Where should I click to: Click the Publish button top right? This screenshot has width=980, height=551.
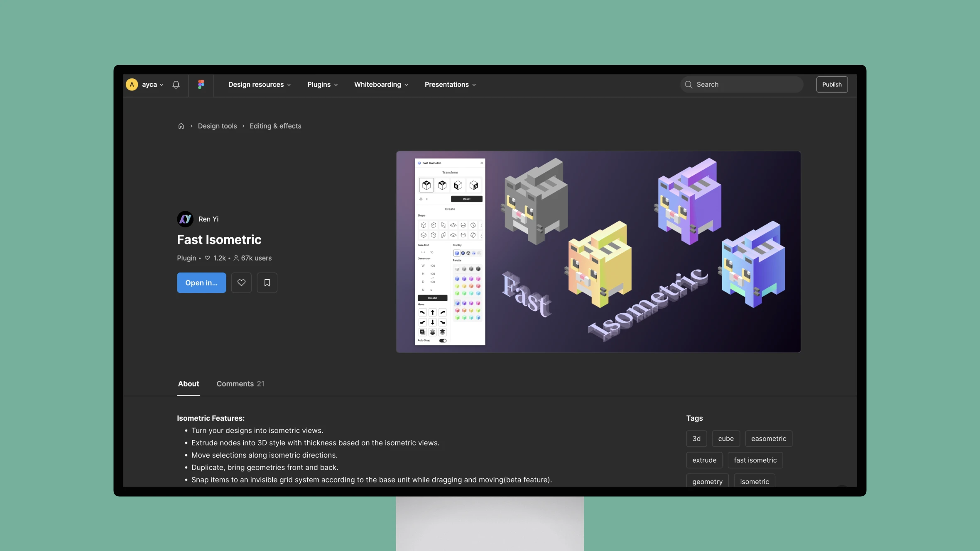click(831, 83)
